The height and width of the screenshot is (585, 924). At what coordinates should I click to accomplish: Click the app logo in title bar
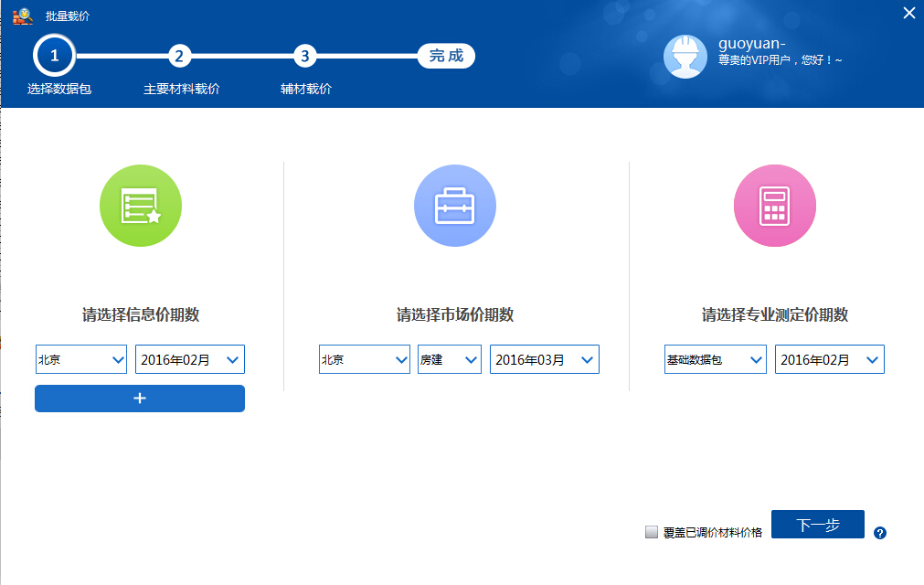coord(22,16)
